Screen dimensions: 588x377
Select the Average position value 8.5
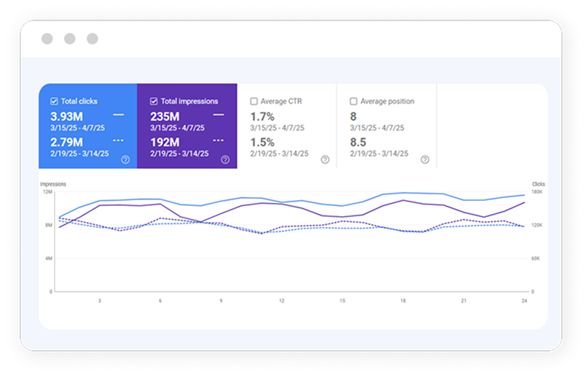[x=357, y=142]
